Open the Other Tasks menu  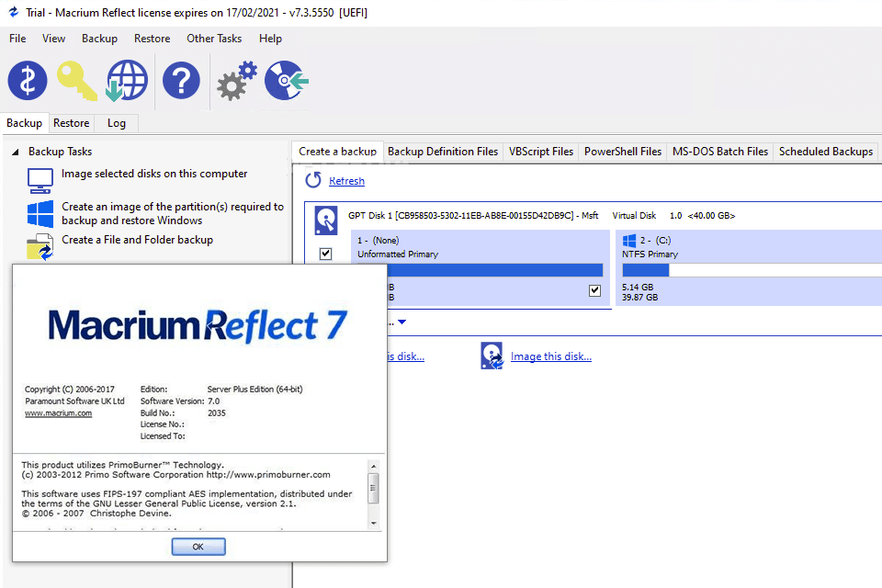tap(214, 39)
